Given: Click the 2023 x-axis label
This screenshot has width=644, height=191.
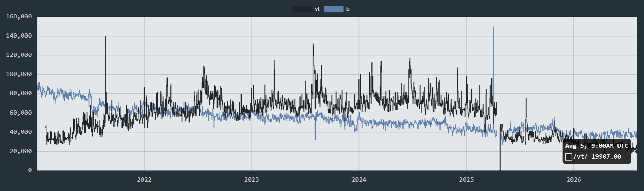Looking at the screenshot, I should [252, 179].
